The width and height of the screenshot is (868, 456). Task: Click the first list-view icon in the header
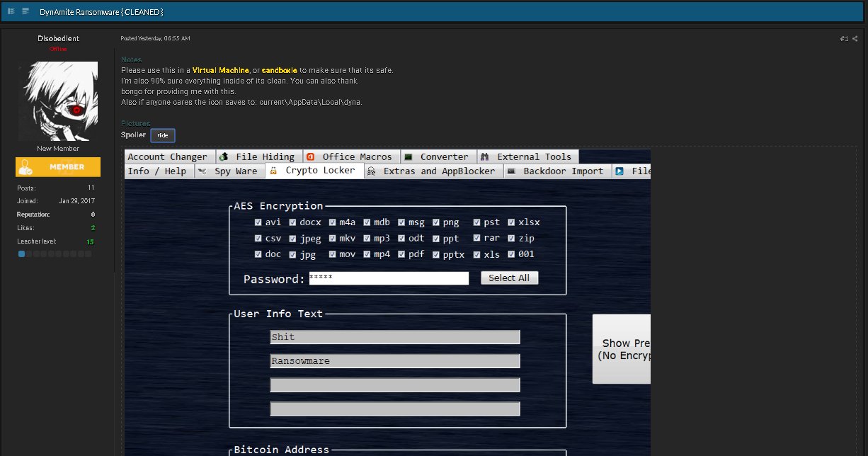pyautogui.click(x=11, y=11)
